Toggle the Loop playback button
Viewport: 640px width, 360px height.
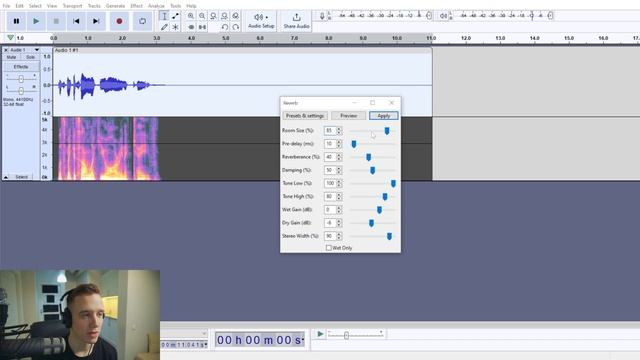(x=142, y=21)
